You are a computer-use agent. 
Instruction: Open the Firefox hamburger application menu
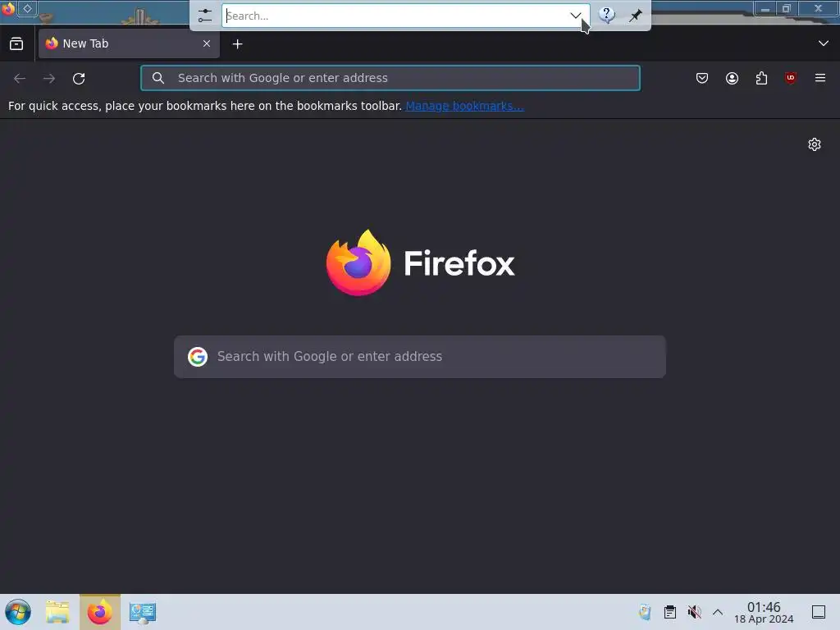click(820, 78)
